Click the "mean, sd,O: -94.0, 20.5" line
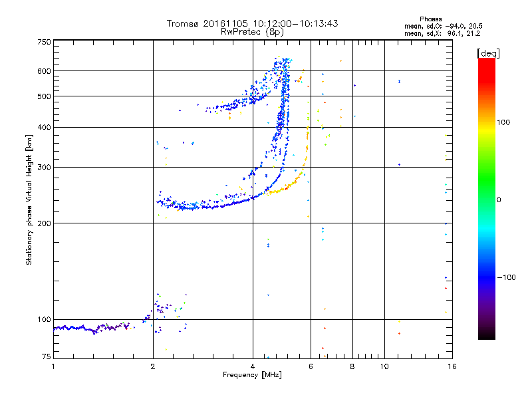This screenshot has width=532, height=399. [x=443, y=26]
